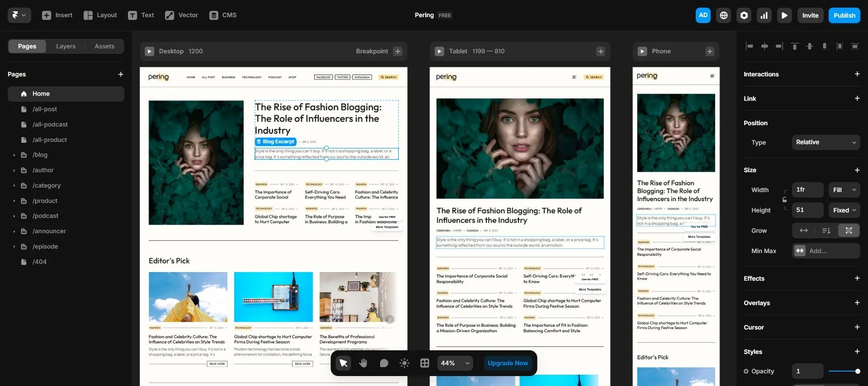Screen dimensions: 868x386
Task: Open the CMS menu
Action: (223, 15)
